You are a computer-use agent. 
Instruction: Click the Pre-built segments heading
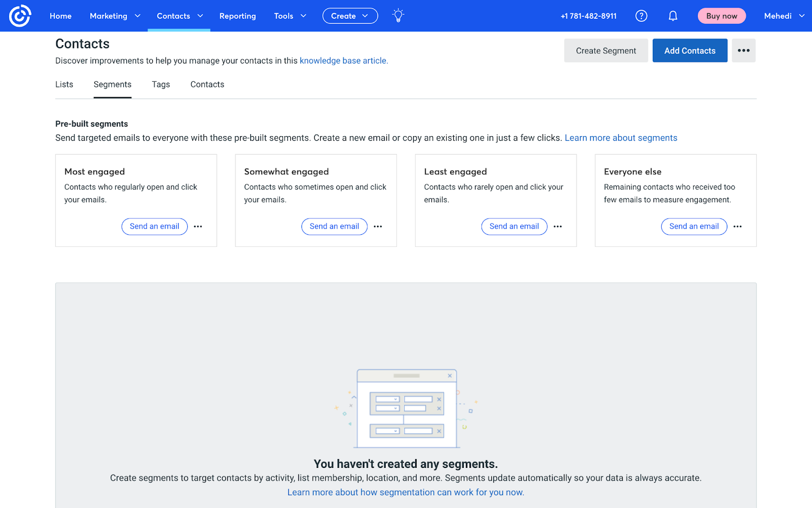coord(91,124)
